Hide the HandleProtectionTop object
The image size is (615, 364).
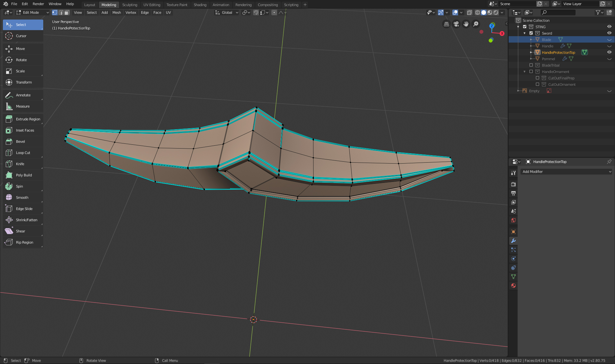609,52
